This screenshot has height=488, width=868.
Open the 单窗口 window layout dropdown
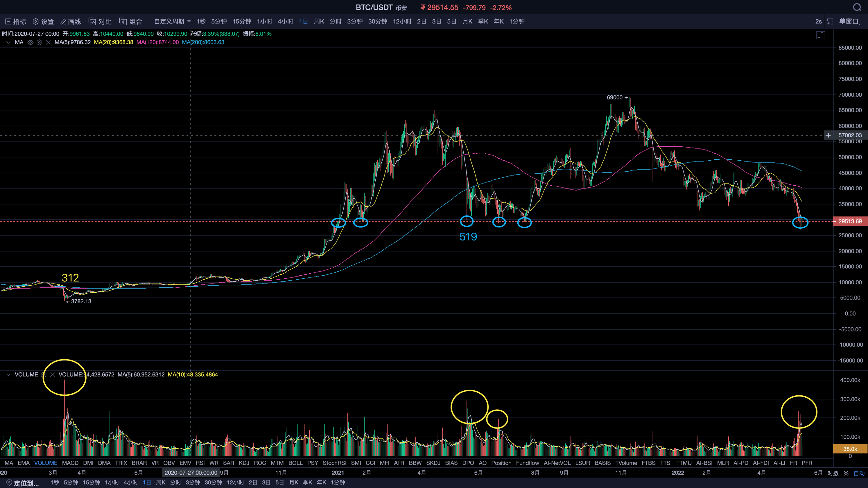click(849, 22)
